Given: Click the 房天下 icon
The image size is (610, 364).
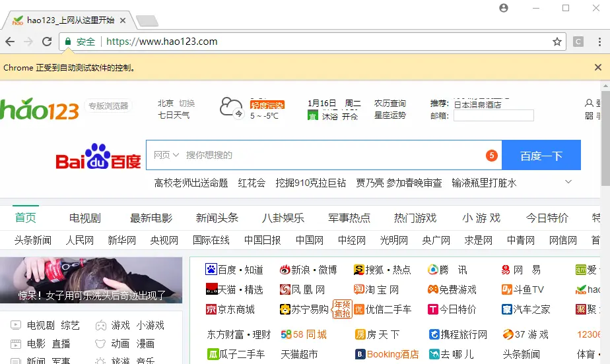Looking at the screenshot, I should coord(360,334).
